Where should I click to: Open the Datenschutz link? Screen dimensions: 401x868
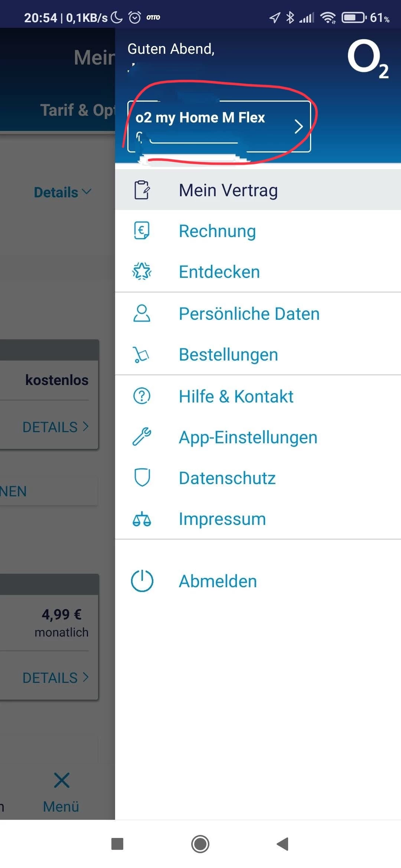pyautogui.click(x=227, y=478)
